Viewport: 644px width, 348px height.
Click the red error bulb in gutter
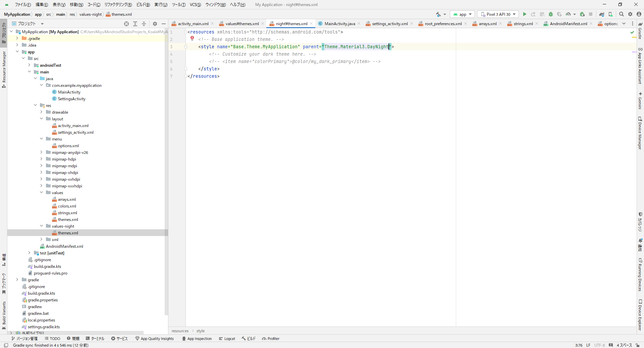coord(192,39)
